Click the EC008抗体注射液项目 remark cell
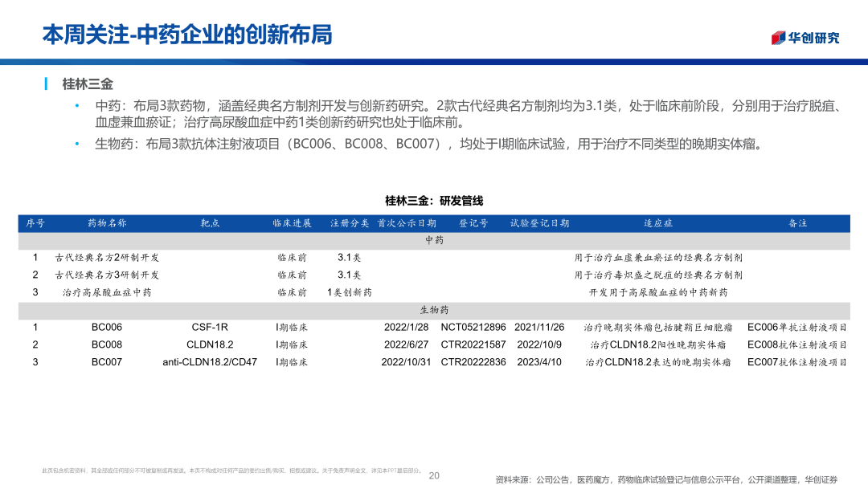The height and width of the screenshot is (485, 868). coord(798,344)
